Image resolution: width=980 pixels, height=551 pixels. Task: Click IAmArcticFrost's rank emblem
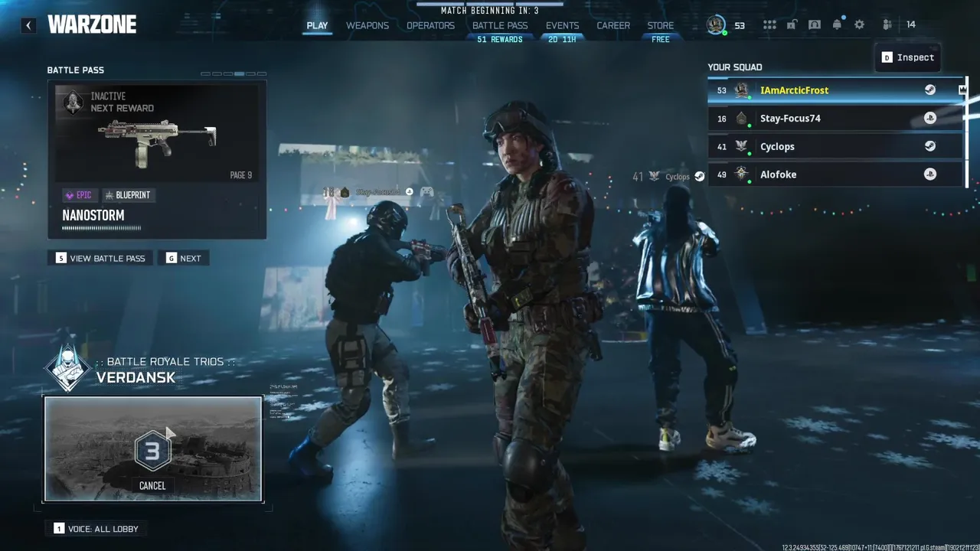741,90
